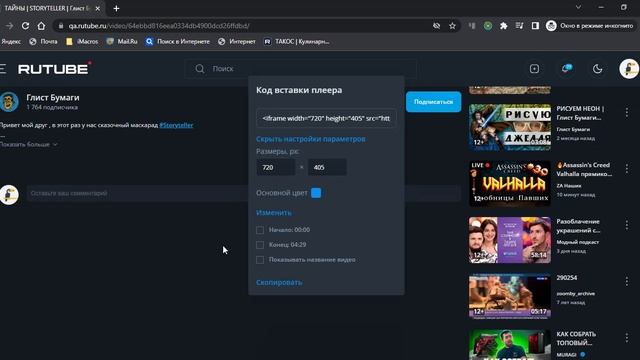640x360 pixels.
Task: Open options for Assassin's Creed Valhalla video
Action: 627,169
